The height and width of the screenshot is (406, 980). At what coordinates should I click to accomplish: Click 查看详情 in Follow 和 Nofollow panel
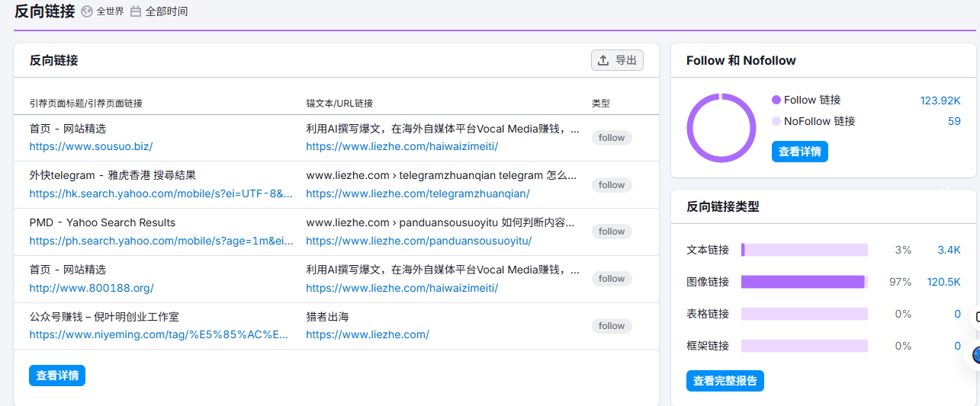pyautogui.click(x=800, y=152)
